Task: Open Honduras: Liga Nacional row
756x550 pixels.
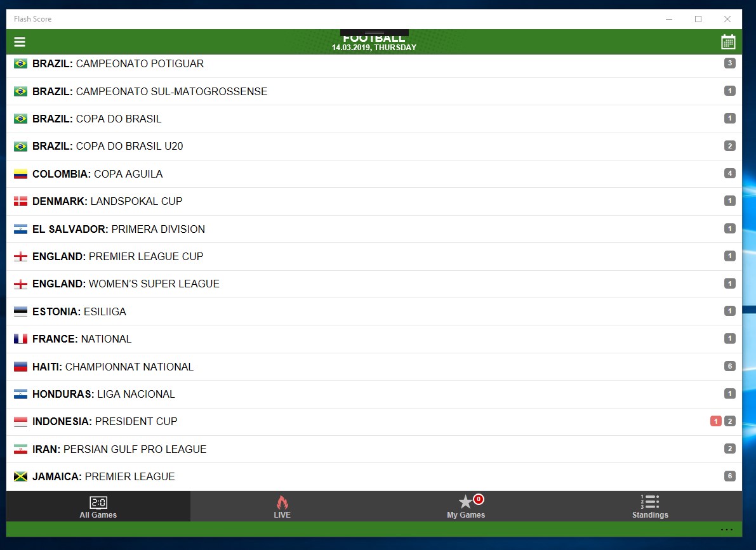Action: 374,394
